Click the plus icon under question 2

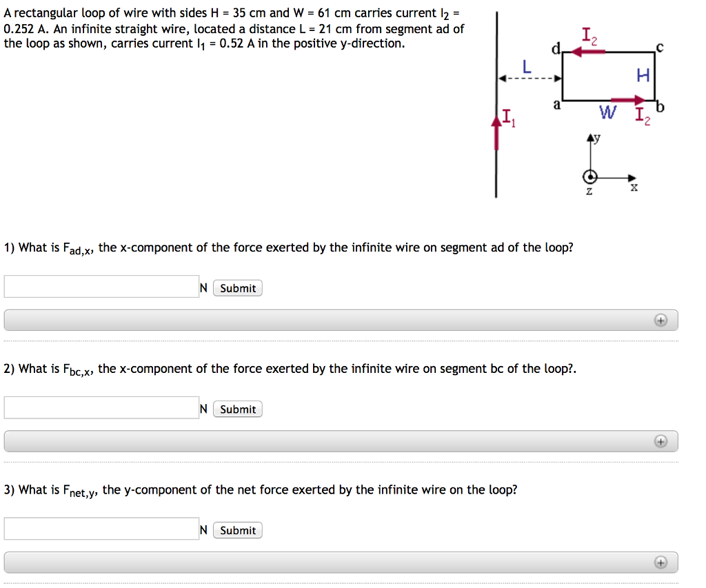tap(660, 441)
